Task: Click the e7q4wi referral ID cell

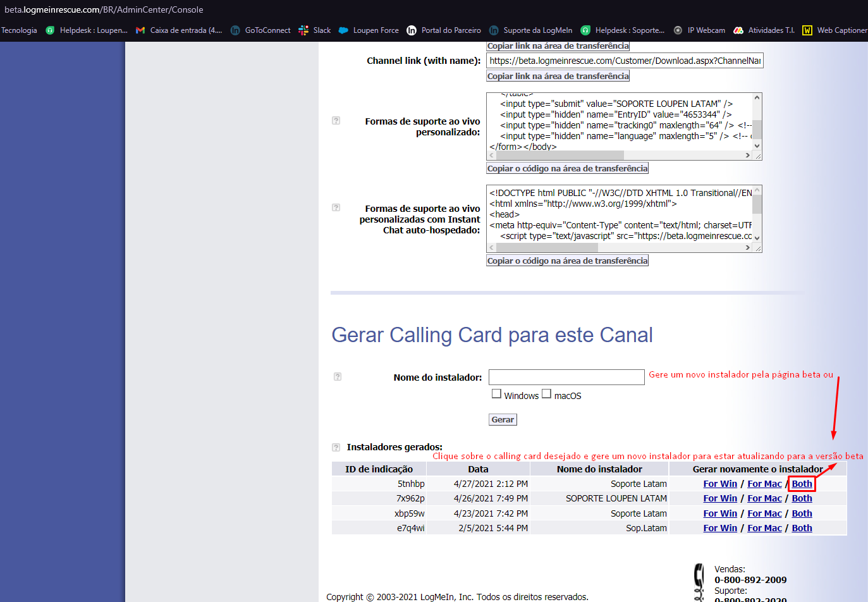Action: pyautogui.click(x=379, y=529)
